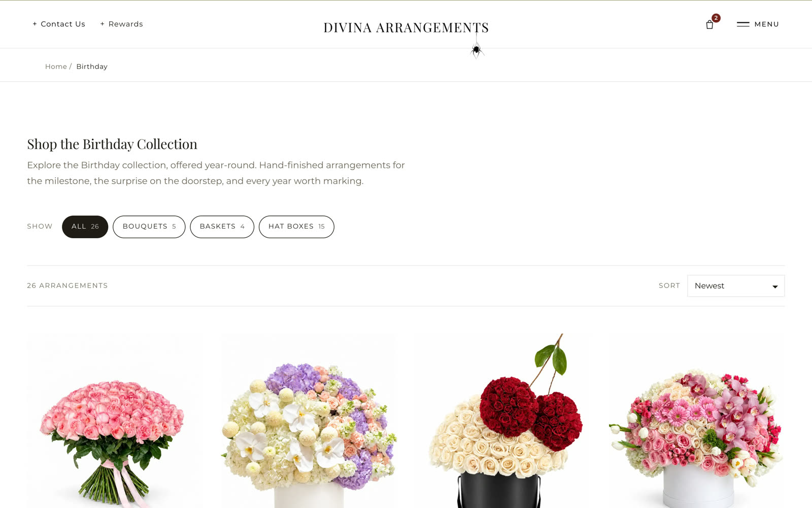This screenshot has height=508, width=812.
Task: Filter by BASKETS 4
Action: [222, 227]
